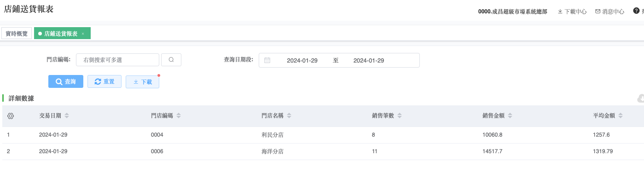Close the 店鋪送貨報表 tab

tap(83, 34)
